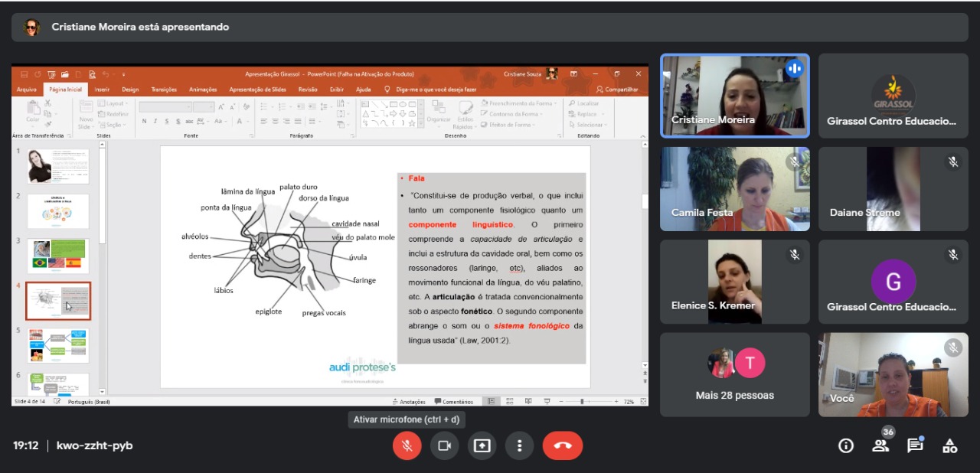Expand the Layout dropdown in the Slides group
Image resolution: width=980 pixels, height=473 pixels.
click(x=116, y=103)
